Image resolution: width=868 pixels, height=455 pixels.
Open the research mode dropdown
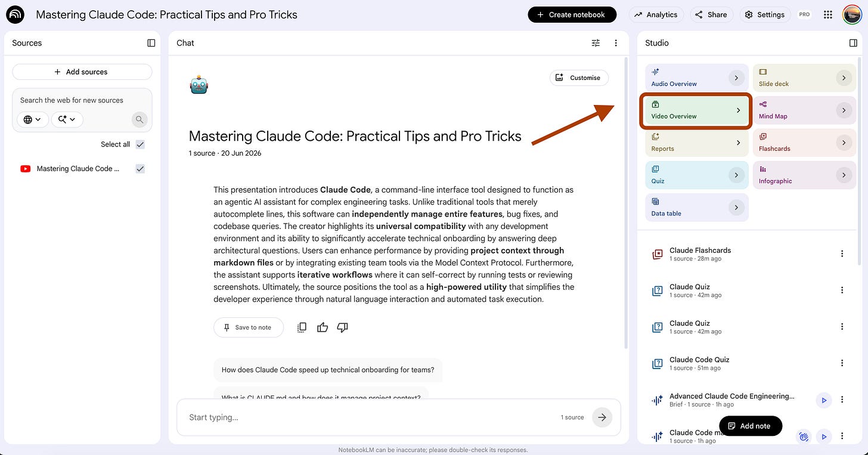[67, 119]
